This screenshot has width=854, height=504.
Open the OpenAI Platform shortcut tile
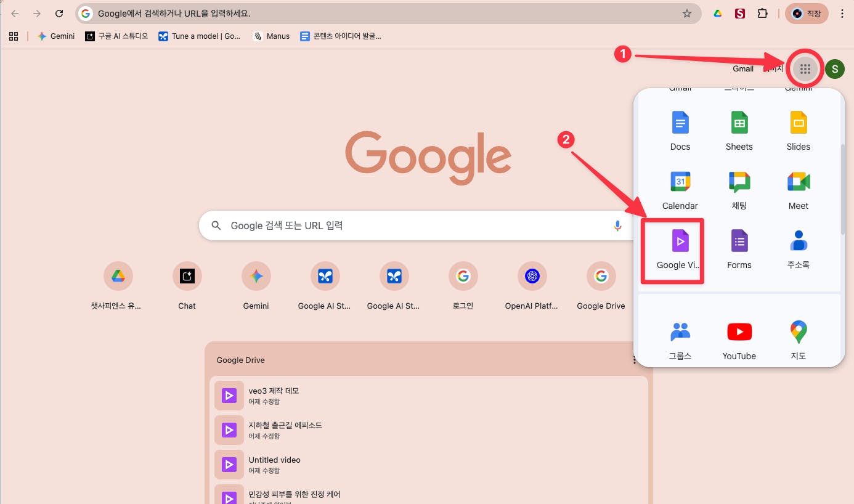click(x=532, y=287)
